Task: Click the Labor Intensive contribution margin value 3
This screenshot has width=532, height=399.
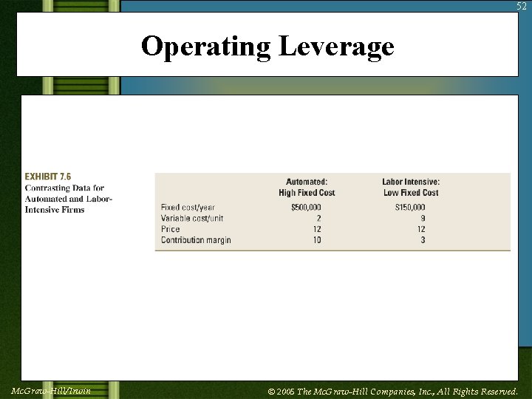Action: [423, 240]
